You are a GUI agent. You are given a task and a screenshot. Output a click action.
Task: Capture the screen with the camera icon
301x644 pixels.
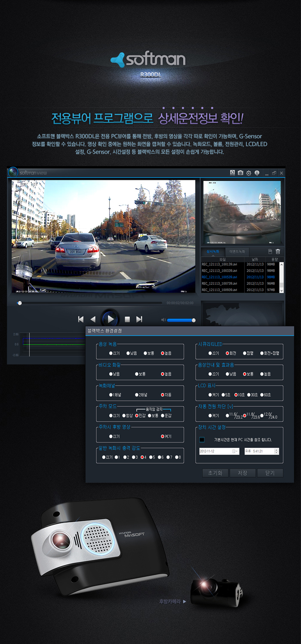tap(240, 173)
